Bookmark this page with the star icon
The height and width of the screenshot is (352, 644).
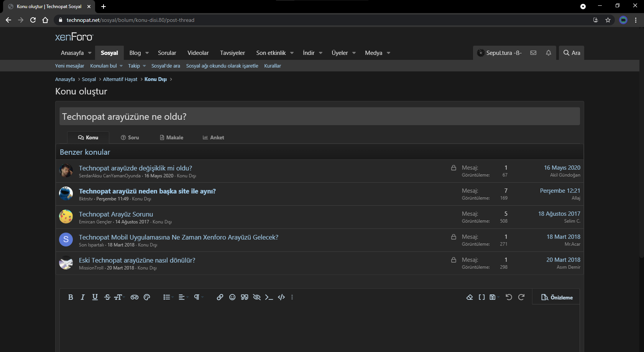608,20
